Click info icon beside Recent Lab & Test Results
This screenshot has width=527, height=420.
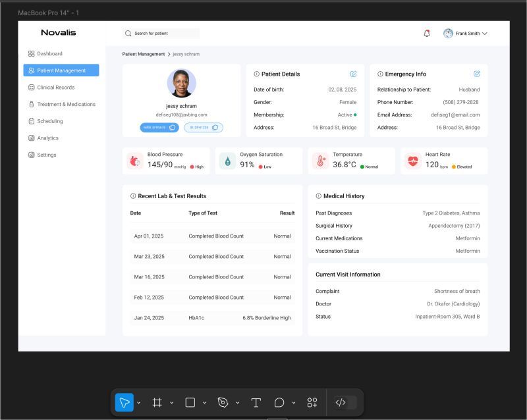point(133,196)
